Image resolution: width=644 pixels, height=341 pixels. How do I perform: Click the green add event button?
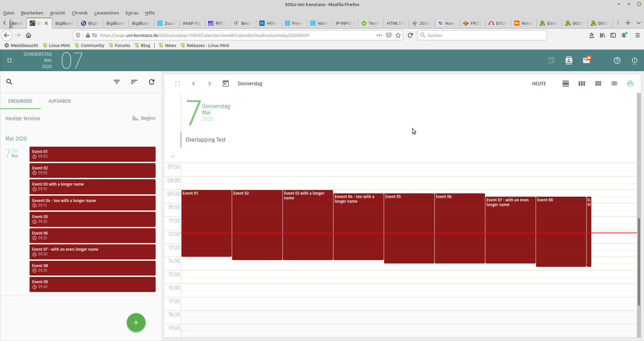coord(136,323)
